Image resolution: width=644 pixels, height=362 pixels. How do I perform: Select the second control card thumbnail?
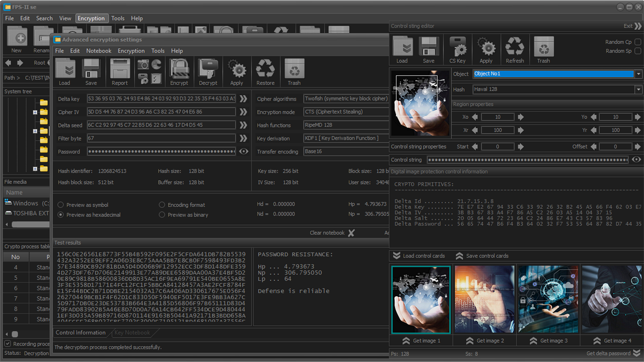click(x=484, y=299)
